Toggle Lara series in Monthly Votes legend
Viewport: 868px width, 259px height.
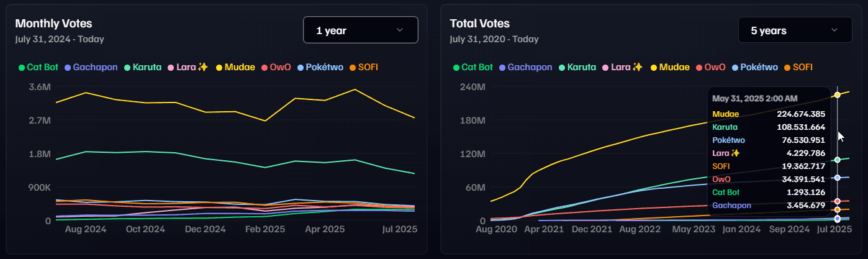(x=191, y=67)
